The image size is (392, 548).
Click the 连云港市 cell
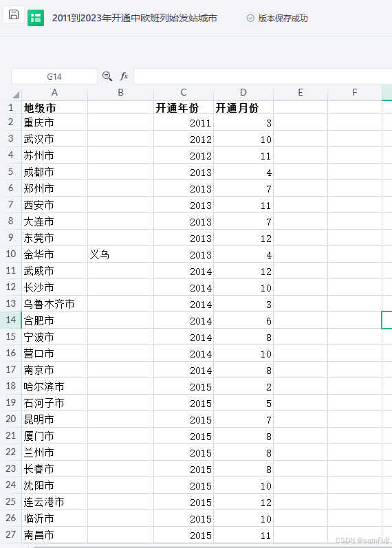54,502
